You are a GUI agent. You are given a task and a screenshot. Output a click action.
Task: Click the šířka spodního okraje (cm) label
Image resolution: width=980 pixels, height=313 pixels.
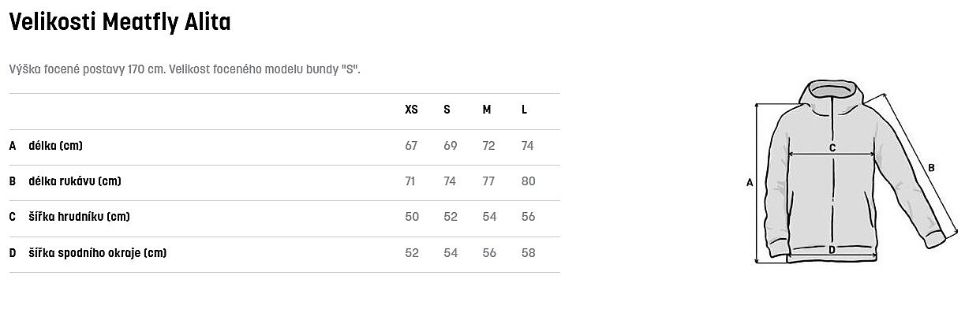point(98,253)
